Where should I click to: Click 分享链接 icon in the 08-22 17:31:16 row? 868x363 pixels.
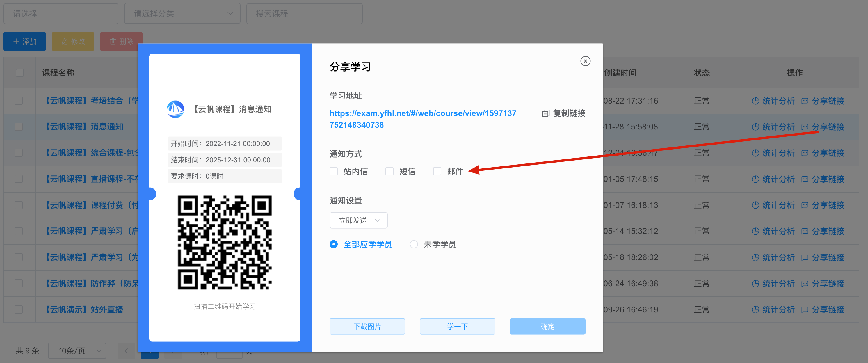click(805, 101)
